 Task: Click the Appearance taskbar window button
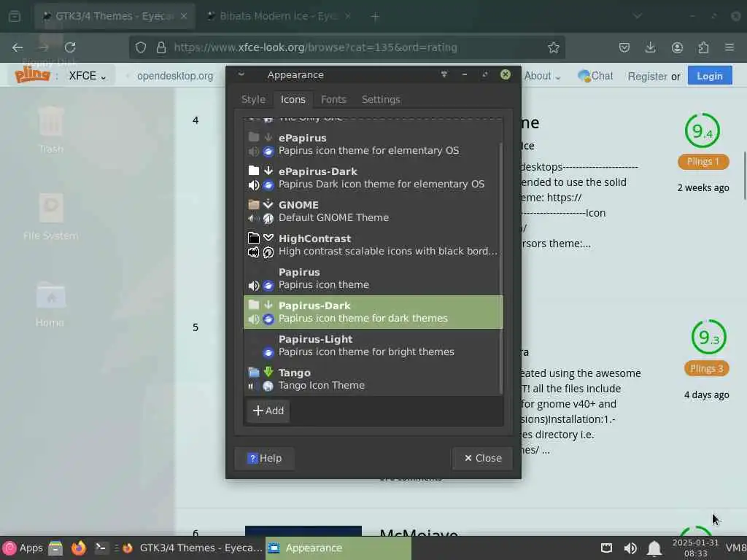click(x=338, y=548)
